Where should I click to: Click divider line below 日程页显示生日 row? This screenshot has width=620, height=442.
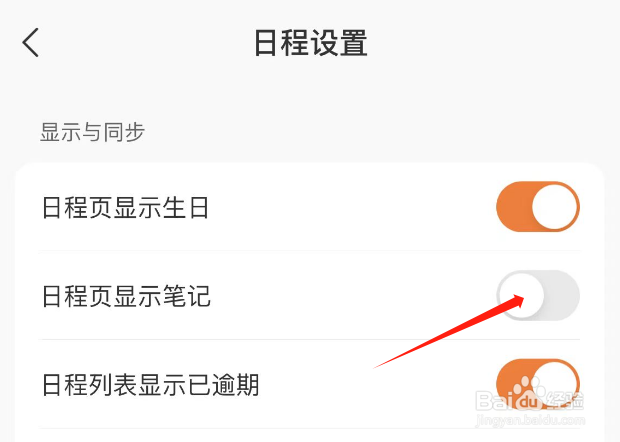310,251
